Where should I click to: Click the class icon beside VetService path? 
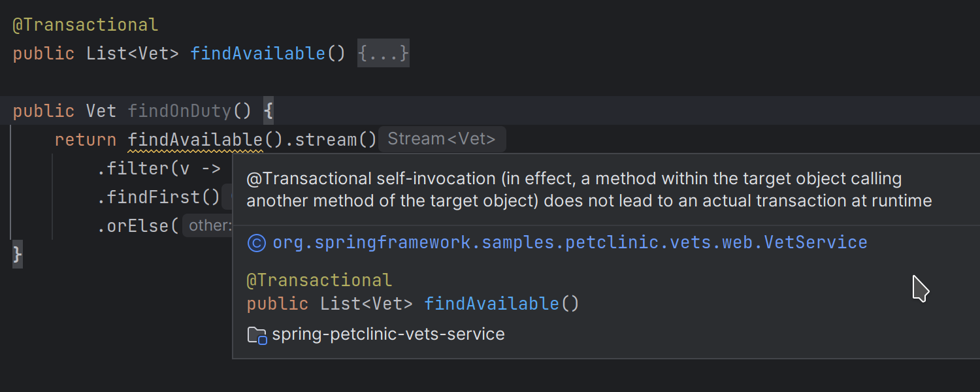257,243
